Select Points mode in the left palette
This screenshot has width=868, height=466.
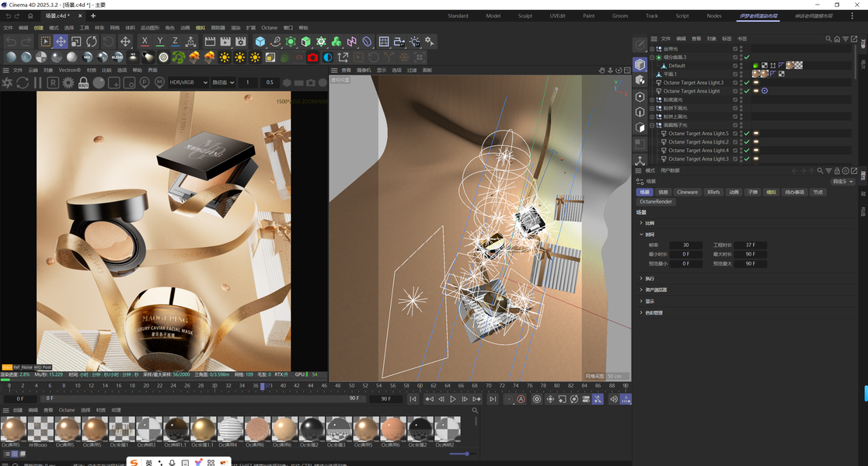(640, 96)
